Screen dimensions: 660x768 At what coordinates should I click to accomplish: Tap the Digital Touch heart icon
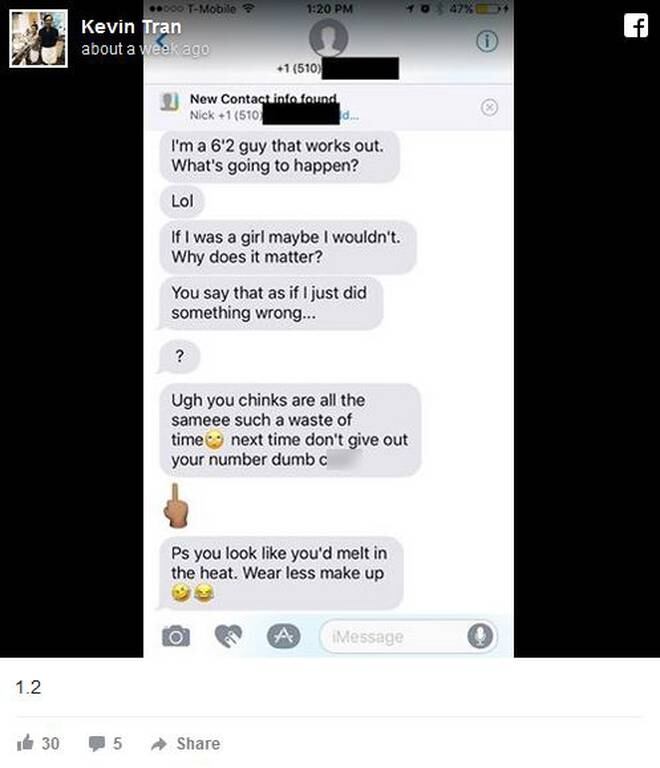click(x=228, y=636)
